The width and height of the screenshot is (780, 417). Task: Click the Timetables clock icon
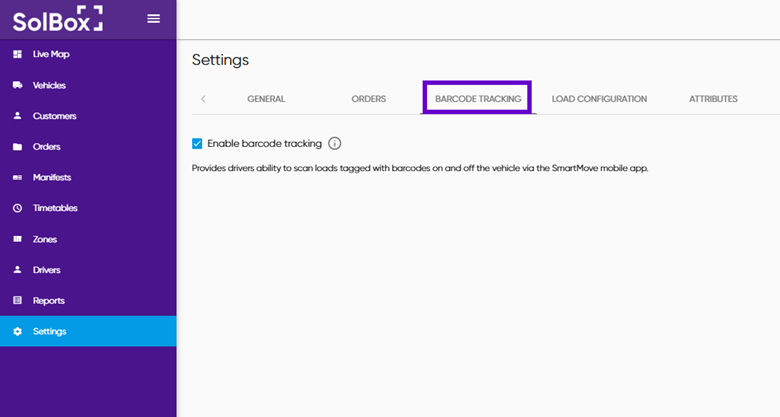(x=17, y=208)
